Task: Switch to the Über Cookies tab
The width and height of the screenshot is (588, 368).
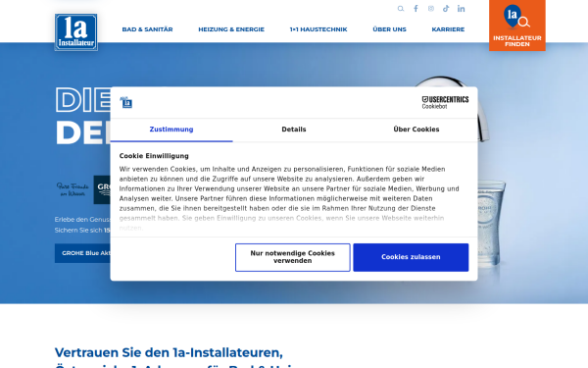Action: pyautogui.click(x=416, y=130)
